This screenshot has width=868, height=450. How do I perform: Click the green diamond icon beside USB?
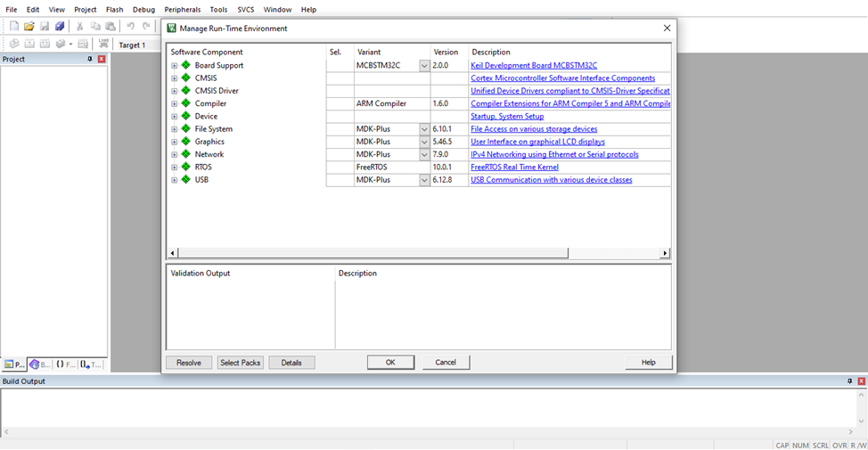(x=186, y=180)
